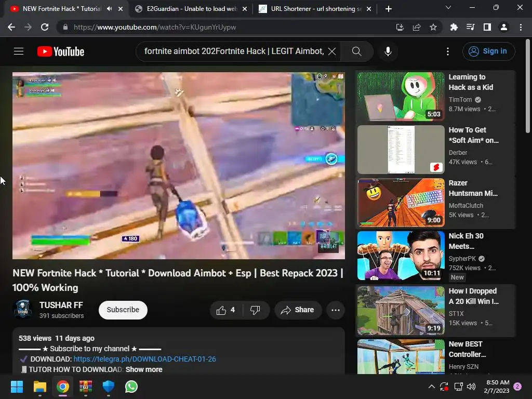Click the install/download page icon in address bar
532x399 pixels.
click(x=400, y=27)
